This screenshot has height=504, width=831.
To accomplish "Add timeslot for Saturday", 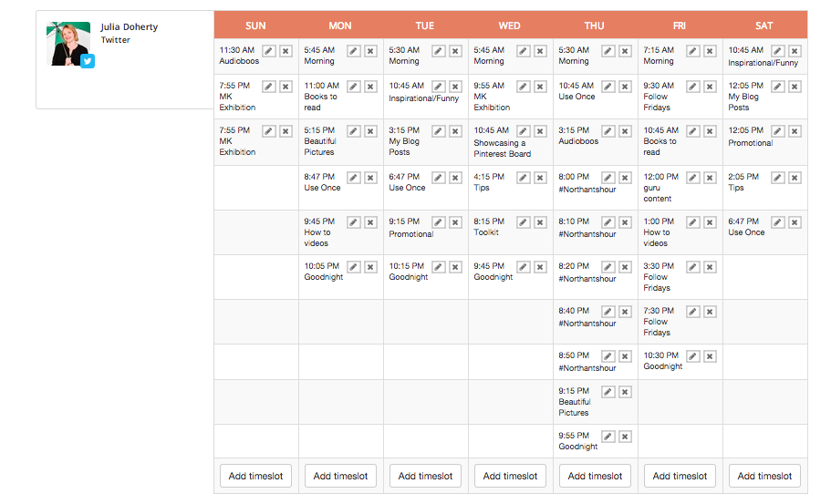I will (x=764, y=476).
